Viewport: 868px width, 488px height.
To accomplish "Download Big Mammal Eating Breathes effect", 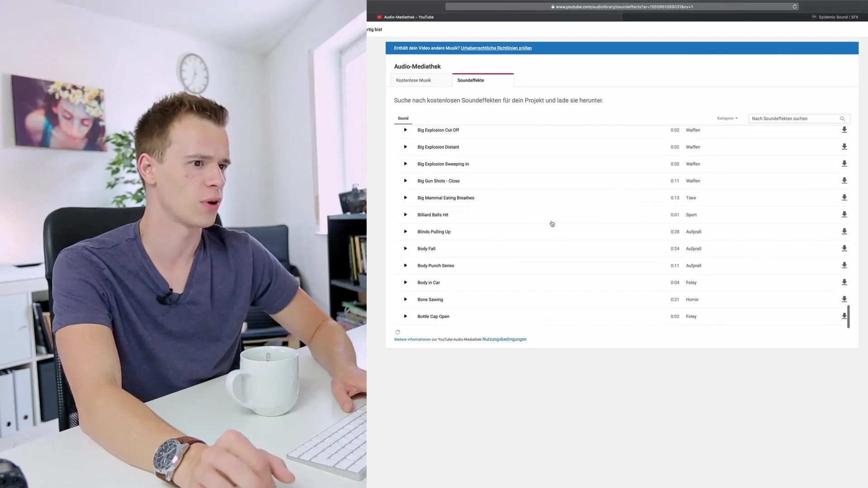I will coord(844,197).
